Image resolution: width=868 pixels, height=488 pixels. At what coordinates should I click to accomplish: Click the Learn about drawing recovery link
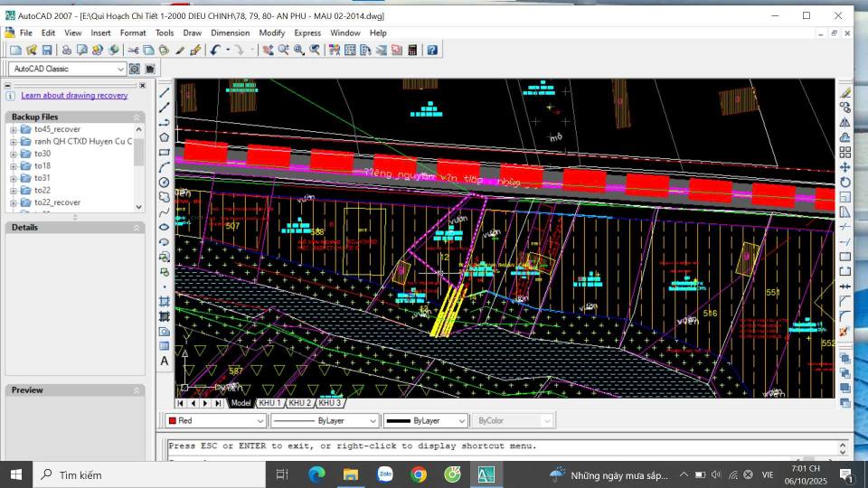[x=74, y=95]
